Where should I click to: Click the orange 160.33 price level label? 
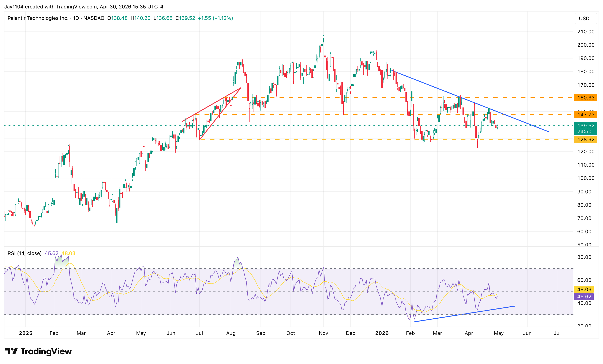point(585,98)
